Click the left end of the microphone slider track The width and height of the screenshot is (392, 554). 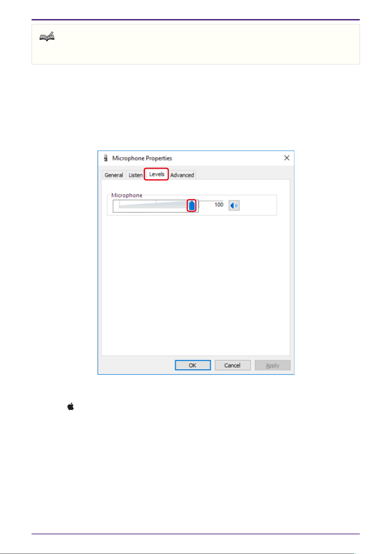click(120, 205)
